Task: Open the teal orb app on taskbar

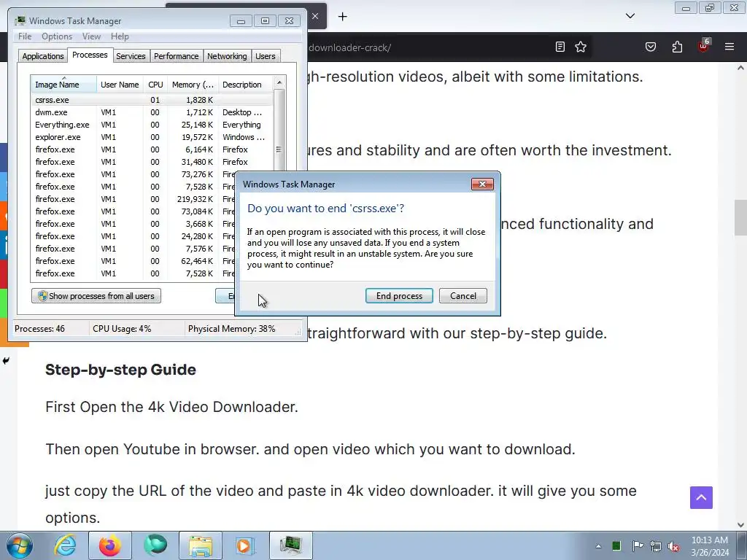Action: click(x=155, y=545)
